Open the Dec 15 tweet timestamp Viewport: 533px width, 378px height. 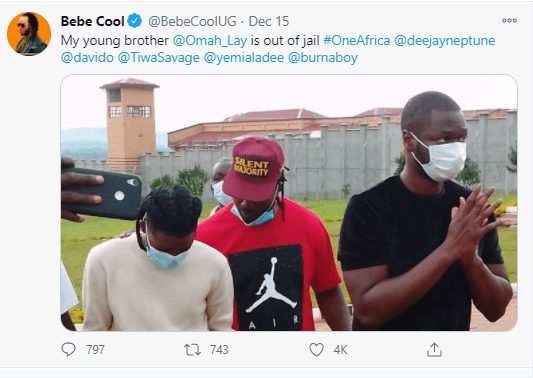click(x=269, y=21)
